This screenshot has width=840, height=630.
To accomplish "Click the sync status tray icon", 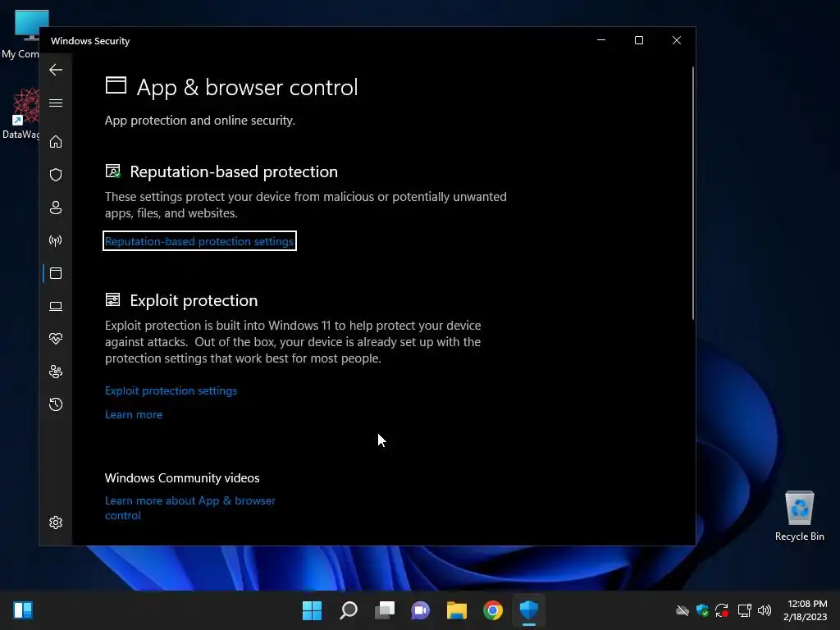I will click(x=722, y=610).
